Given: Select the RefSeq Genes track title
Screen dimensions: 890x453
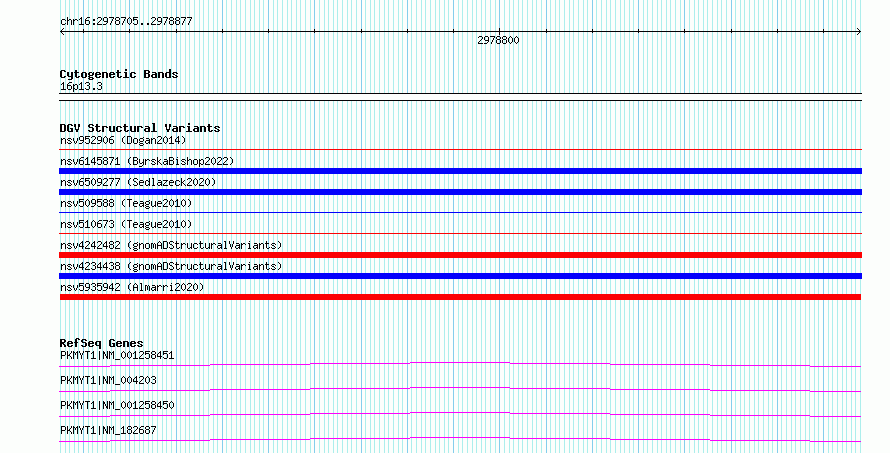Looking at the screenshot, I should pos(102,343).
